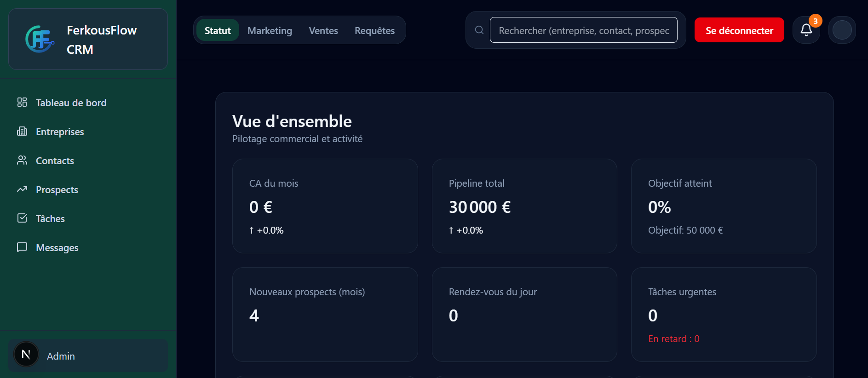
Task: Click the search magnifier icon
Action: pyautogui.click(x=478, y=29)
